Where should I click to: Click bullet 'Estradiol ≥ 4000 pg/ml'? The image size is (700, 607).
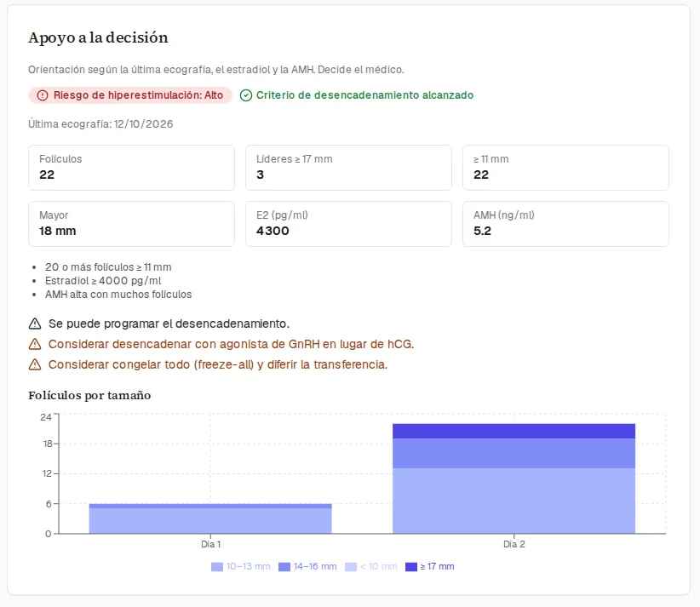[x=103, y=281]
